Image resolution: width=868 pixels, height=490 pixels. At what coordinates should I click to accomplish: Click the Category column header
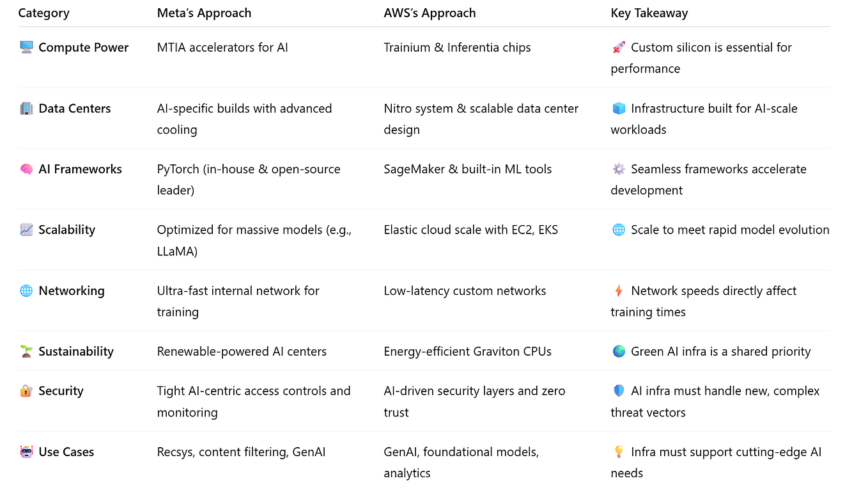43,13
